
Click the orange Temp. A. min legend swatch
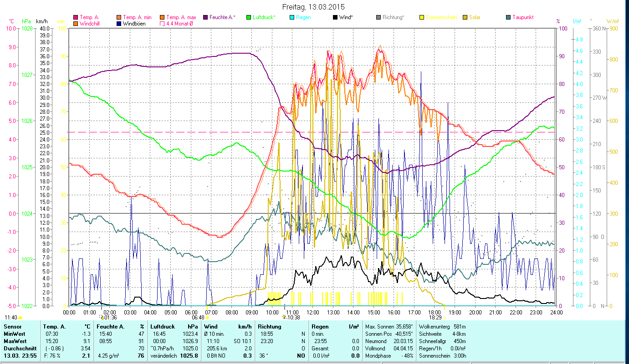(x=119, y=18)
